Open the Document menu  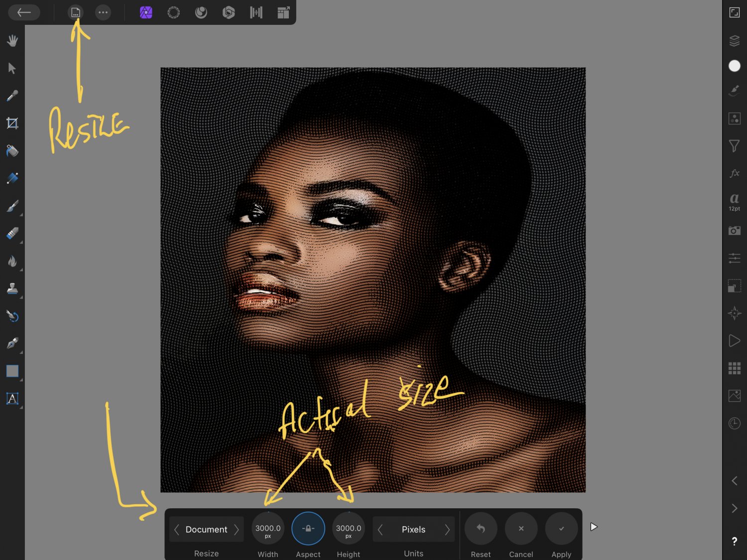pos(76,12)
